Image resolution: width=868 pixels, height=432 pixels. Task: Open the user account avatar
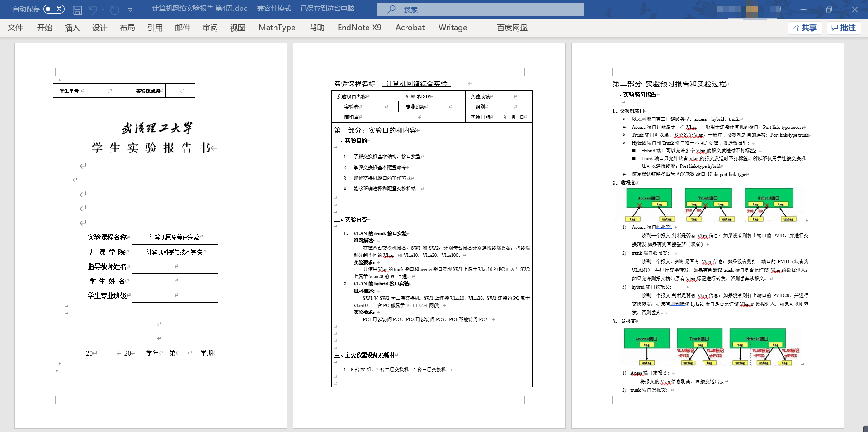(x=752, y=9)
